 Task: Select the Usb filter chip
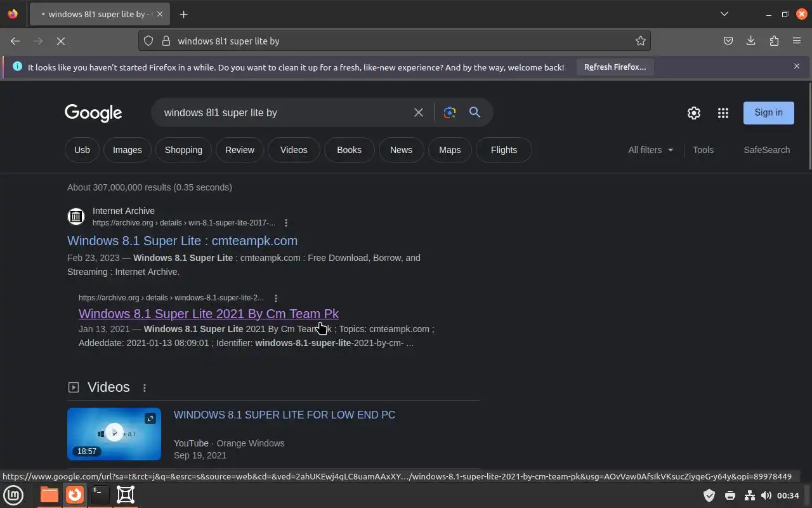point(82,150)
